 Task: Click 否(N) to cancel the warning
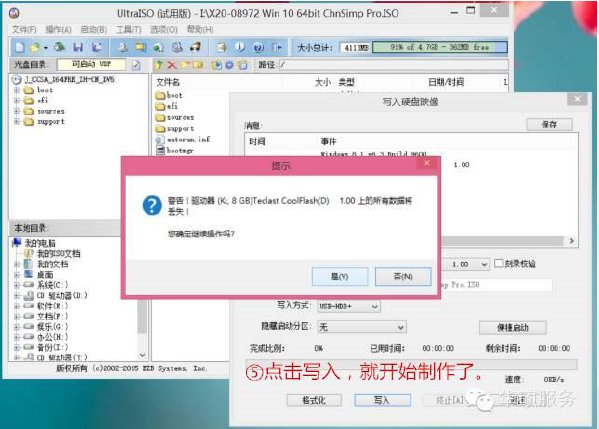pyautogui.click(x=403, y=276)
